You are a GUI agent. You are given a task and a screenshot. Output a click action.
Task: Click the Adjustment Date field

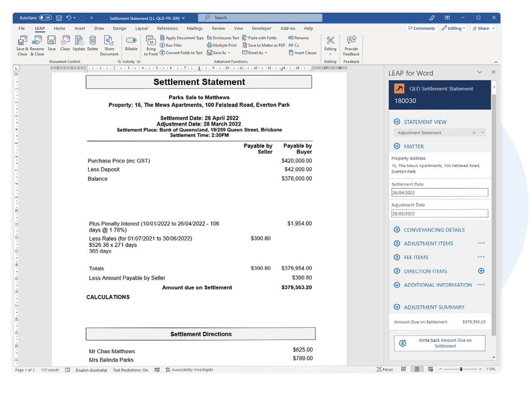(x=440, y=214)
